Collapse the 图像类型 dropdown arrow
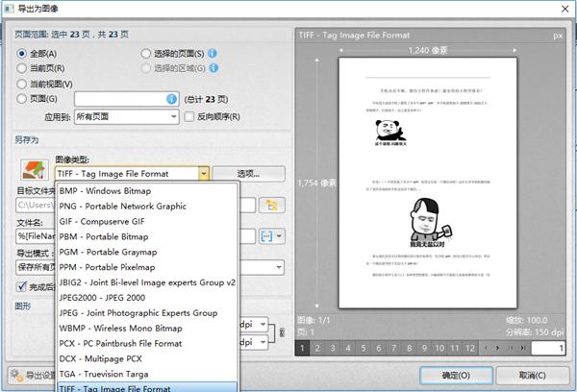This screenshot has height=392, width=577. (204, 174)
